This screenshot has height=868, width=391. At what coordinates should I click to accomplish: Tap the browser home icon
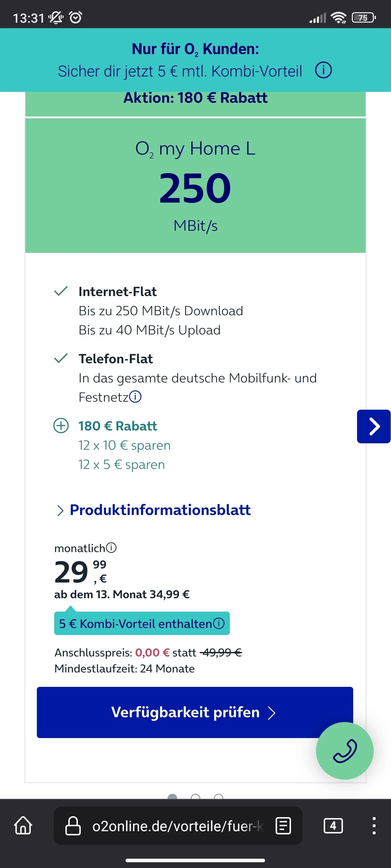tap(23, 825)
